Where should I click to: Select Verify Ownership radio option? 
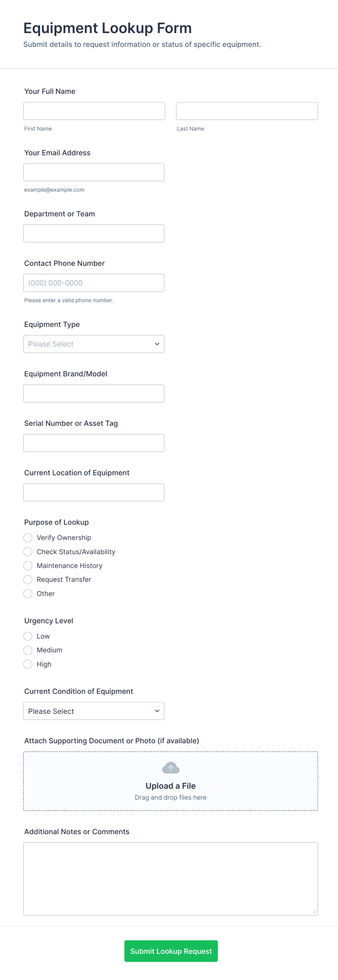coord(28,537)
